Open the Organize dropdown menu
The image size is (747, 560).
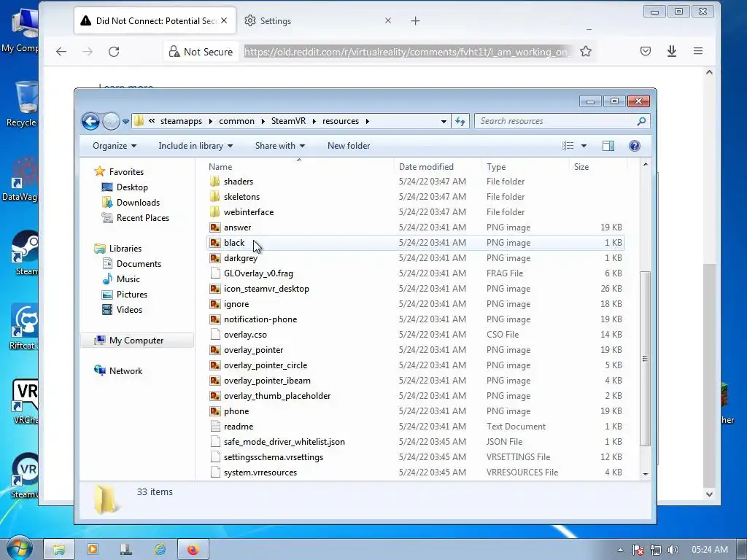[x=115, y=146]
